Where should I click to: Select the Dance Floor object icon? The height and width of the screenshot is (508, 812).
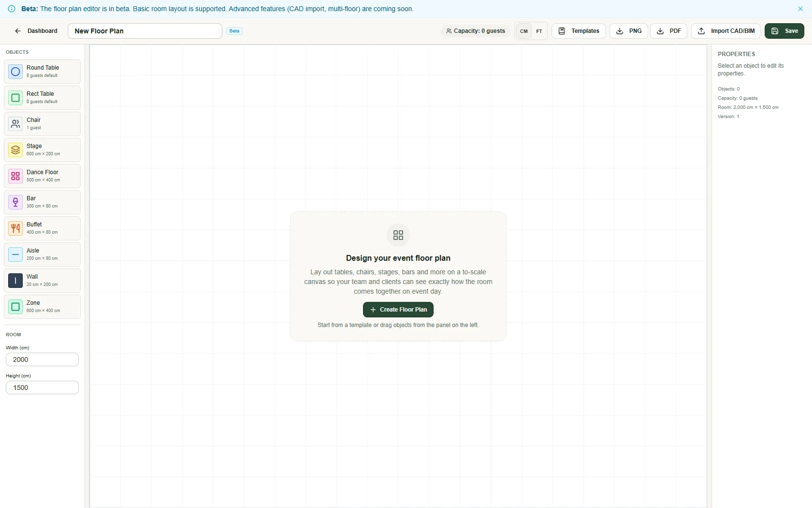click(x=15, y=176)
